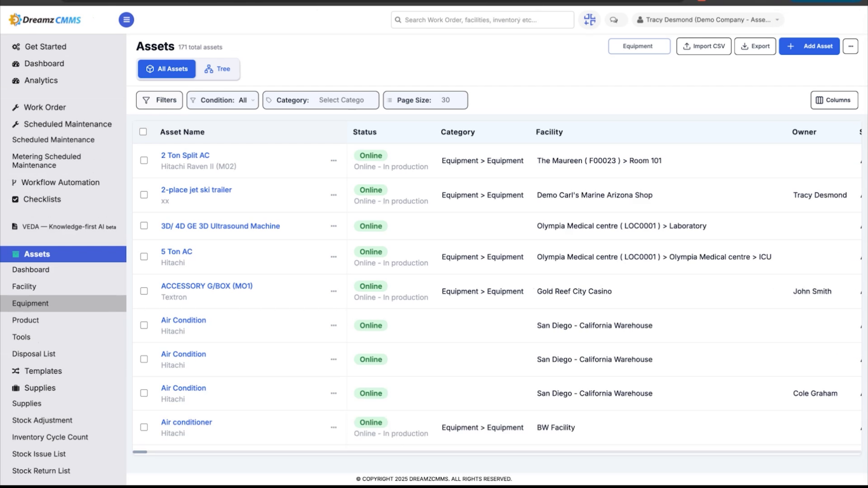
Task: Open the Condition: All dropdown
Action: coord(222,100)
